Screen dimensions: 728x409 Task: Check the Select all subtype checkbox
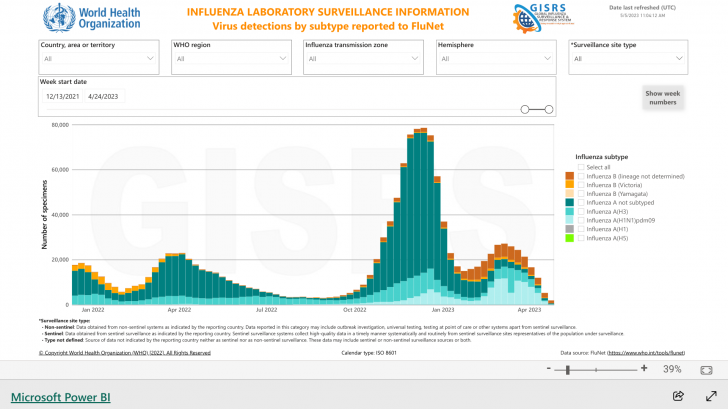[x=581, y=166]
